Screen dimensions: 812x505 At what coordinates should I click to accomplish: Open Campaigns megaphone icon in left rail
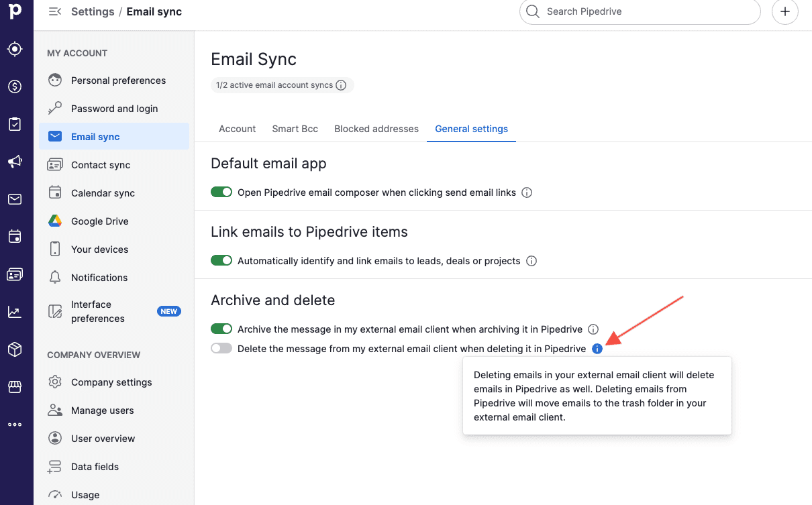coord(15,162)
